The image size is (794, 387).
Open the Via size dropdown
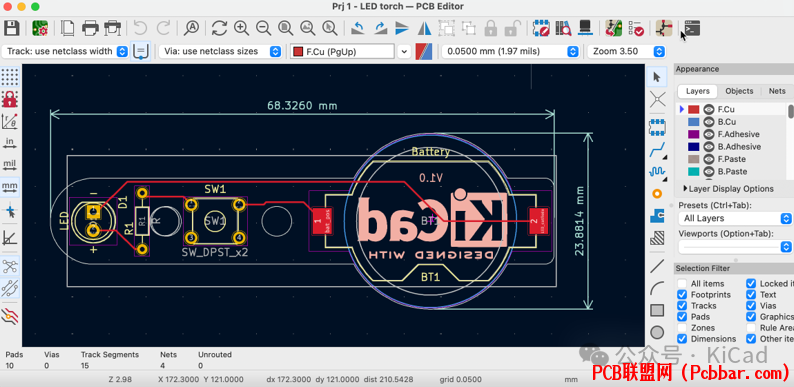[220, 51]
